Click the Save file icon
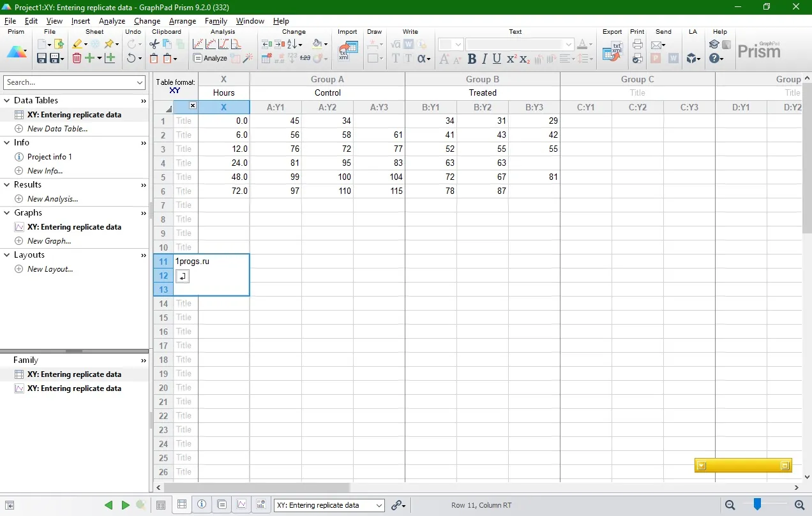The width and height of the screenshot is (812, 516). tap(41, 58)
